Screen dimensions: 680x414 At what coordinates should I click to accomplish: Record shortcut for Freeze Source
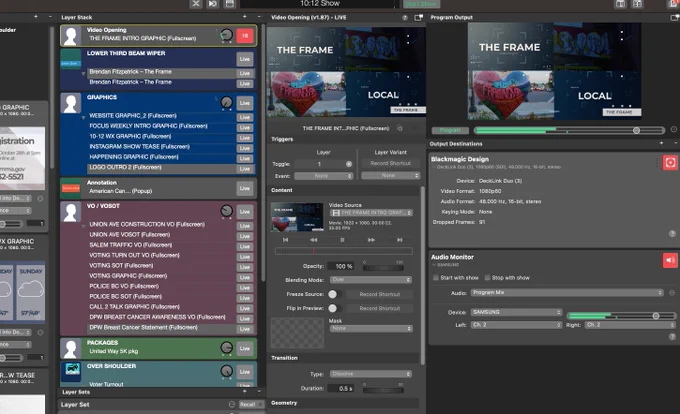pyautogui.click(x=380, y=294)
